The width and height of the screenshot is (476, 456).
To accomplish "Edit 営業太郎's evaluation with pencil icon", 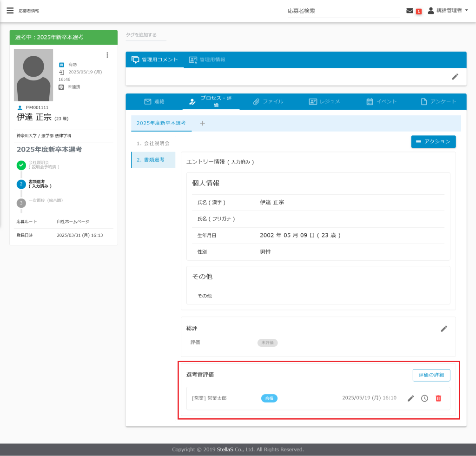I will 411,398.
